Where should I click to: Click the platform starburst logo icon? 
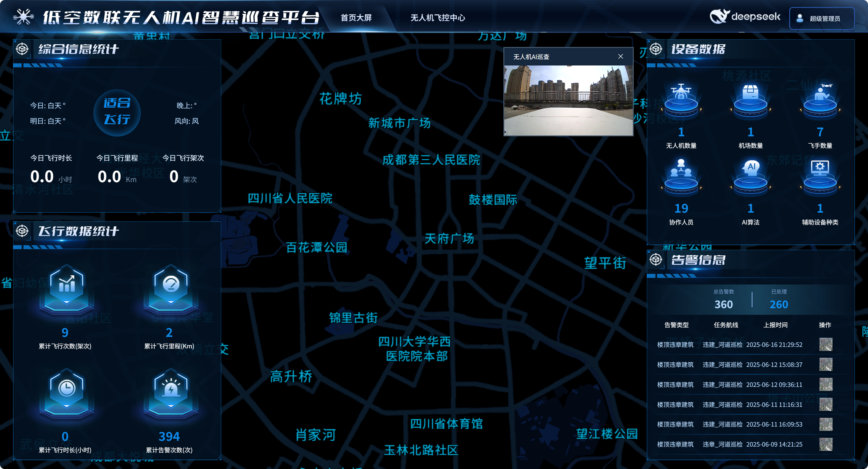click(x=24, y=17)
